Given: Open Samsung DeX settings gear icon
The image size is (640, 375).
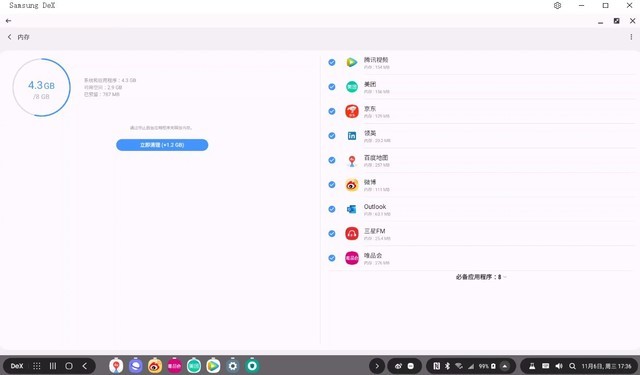Looking at the screenshot, I should pos(557,5).
